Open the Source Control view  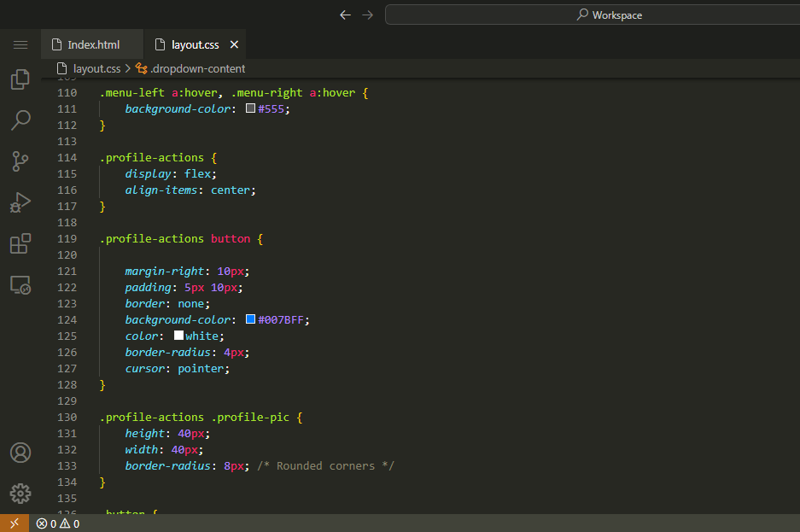tap(20, 161)
